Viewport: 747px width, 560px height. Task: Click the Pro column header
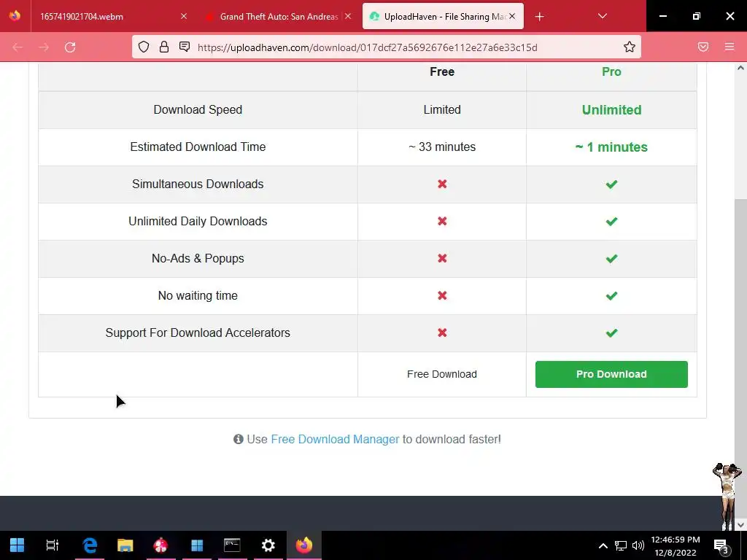click(611, 71)
